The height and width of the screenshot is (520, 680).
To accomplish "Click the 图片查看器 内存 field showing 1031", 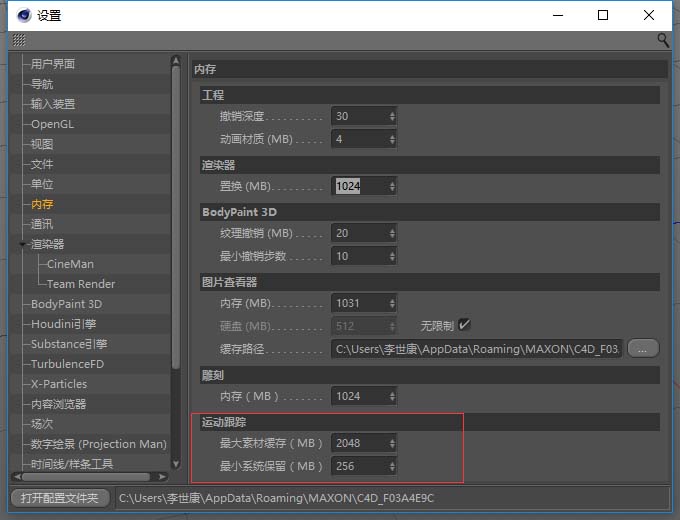I will pos(359,303).
